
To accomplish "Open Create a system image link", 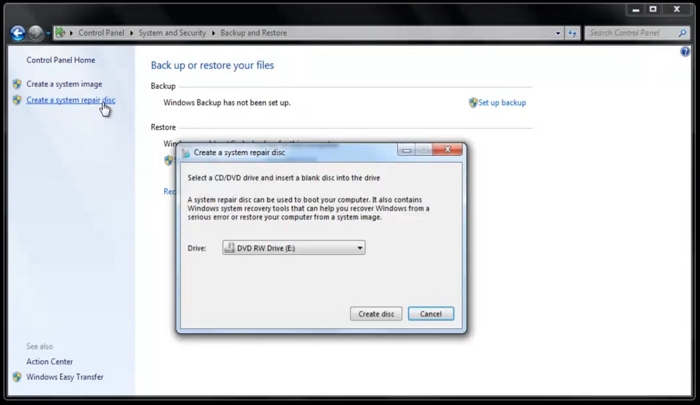I will pyautogui.click(x=64, y=84).
